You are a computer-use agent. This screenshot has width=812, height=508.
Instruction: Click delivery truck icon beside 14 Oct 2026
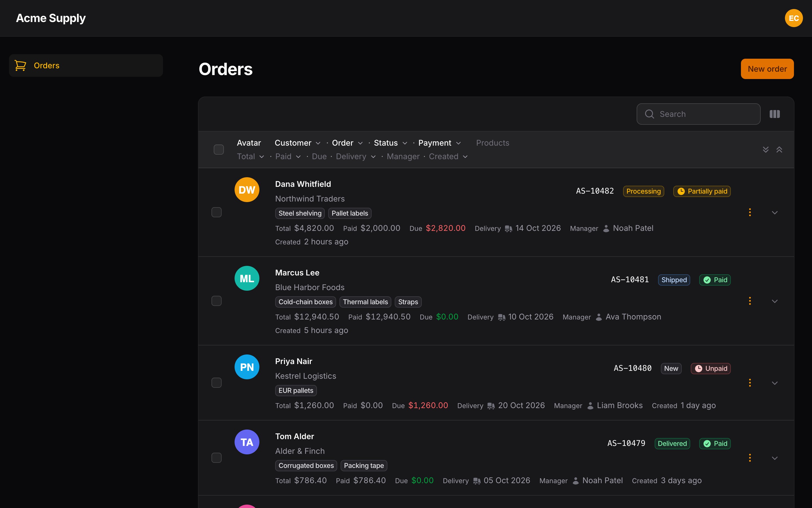(508, 229)
